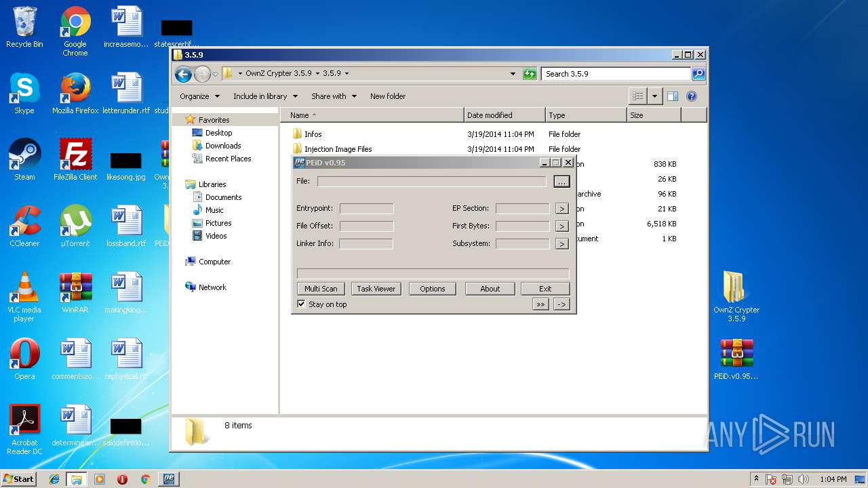Click the PEiD File path field

pos(431,182)
